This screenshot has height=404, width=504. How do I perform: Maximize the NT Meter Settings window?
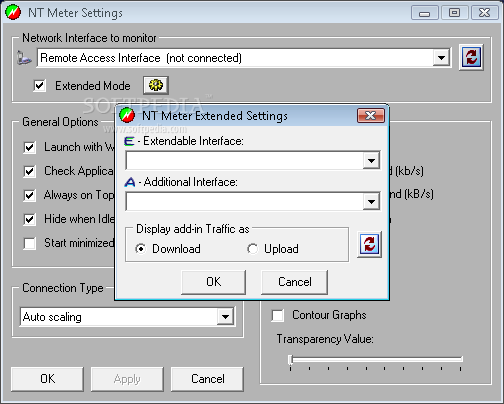pos(454,13)
